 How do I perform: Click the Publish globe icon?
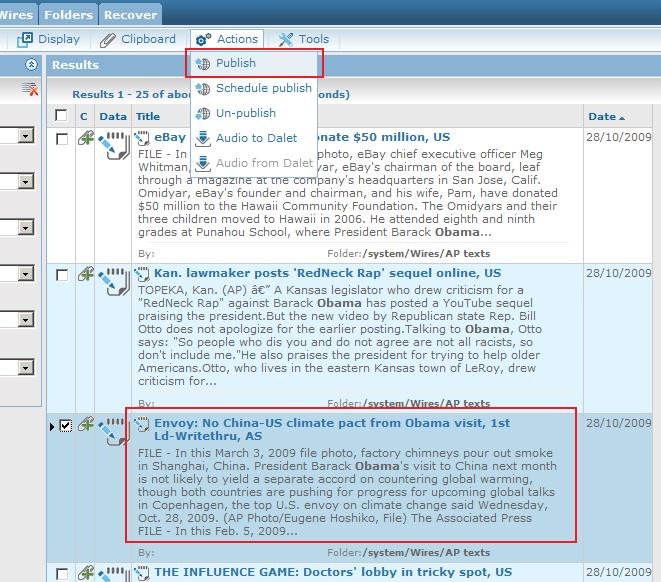[x=203, y=64]
